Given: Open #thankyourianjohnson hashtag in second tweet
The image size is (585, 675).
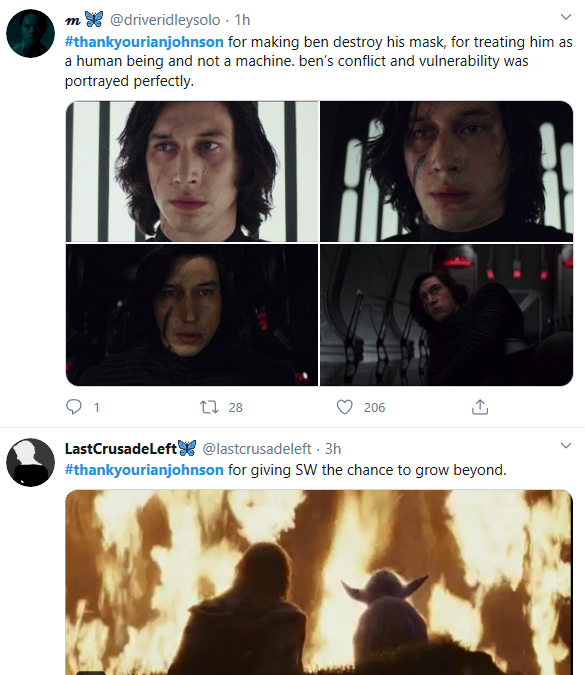Looking at the screenshot, I should (144, 470).
